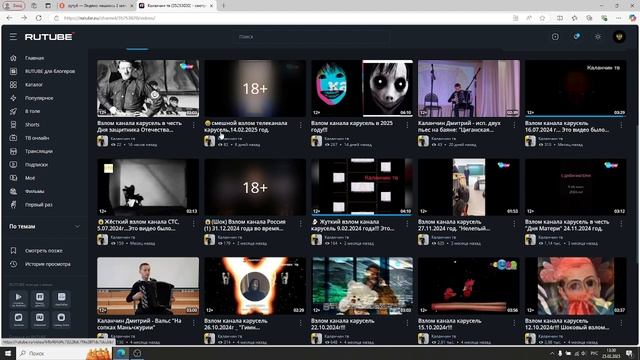Image resolution: width=640 pixels, height=360 pixels.
Task: Open Microsoft Edge from the taskbar
Action: tap(121, 353)
